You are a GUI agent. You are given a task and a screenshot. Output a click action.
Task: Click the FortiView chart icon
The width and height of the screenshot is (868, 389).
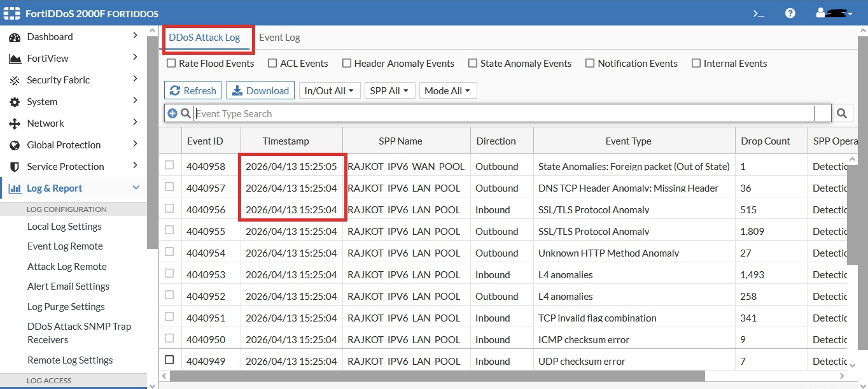15,59
